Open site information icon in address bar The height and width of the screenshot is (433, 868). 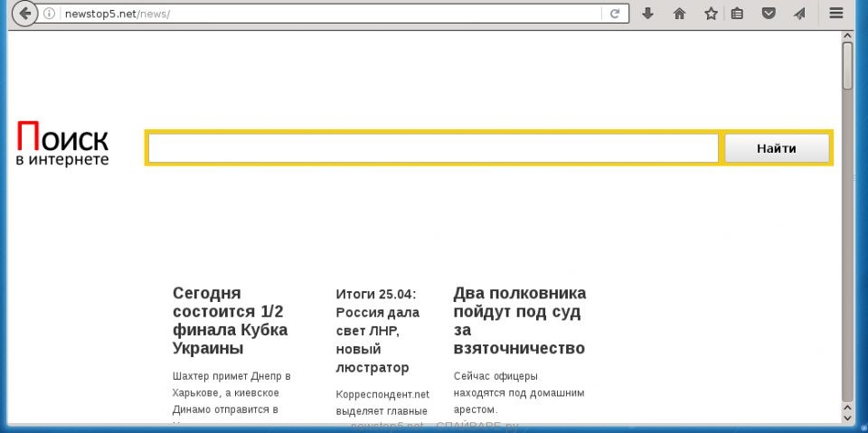50,14
